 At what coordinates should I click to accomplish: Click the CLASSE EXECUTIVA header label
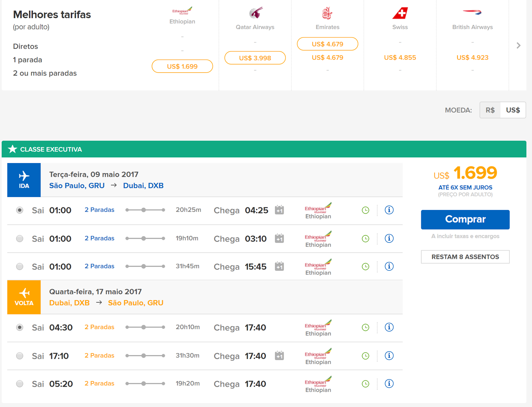coord(51,149)
